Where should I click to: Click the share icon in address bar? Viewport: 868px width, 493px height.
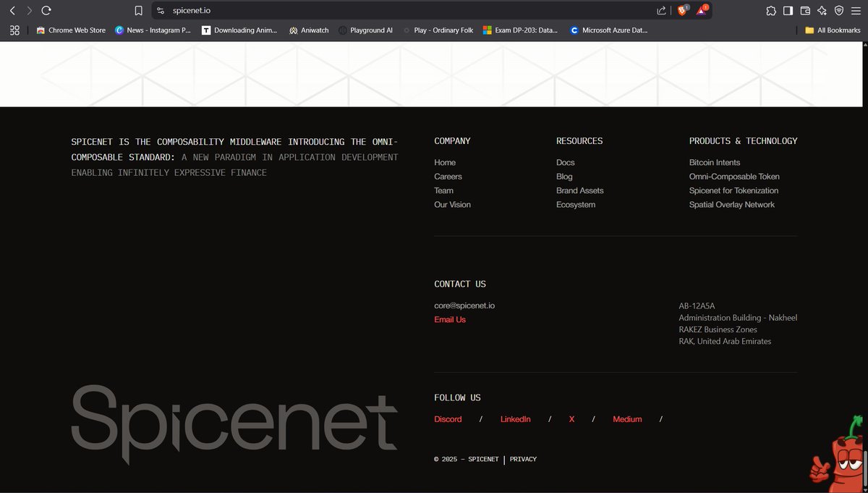pos(661,11)
